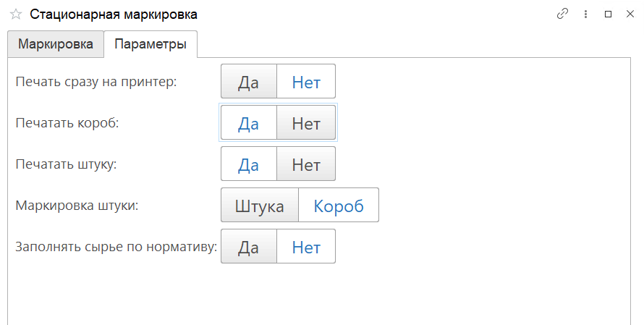Set Печать сразу на принтер to Нет
644x325 pixels.
point(306,82)
